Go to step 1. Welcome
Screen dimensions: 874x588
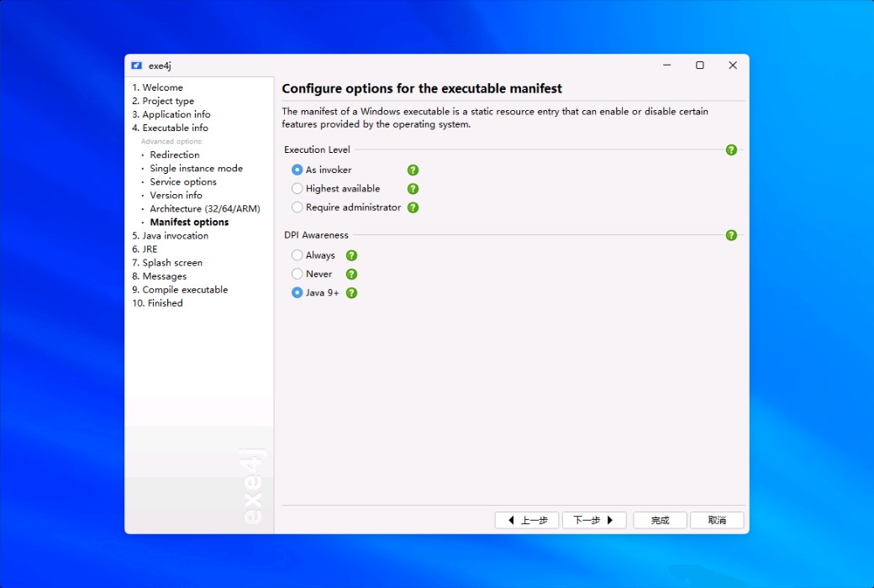(x=157, y=87)
